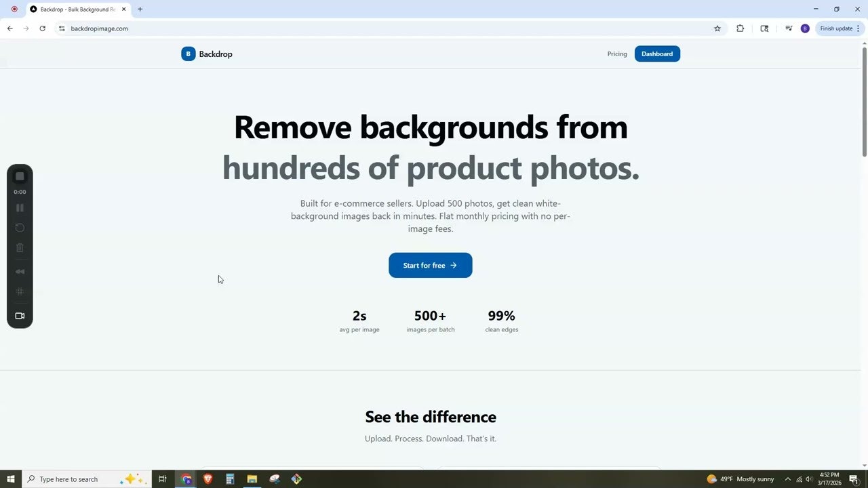
Task: Open the Pricing page
Action: 616,54
